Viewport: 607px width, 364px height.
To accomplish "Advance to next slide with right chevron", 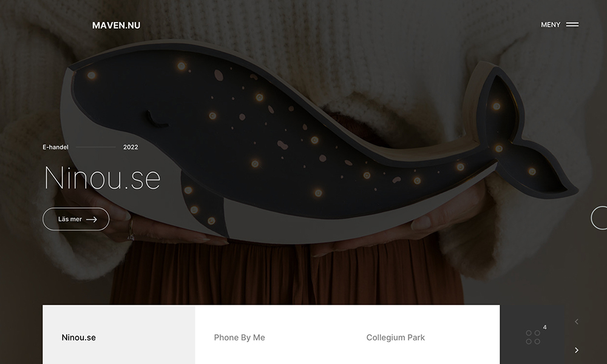I will pos(577,350).
